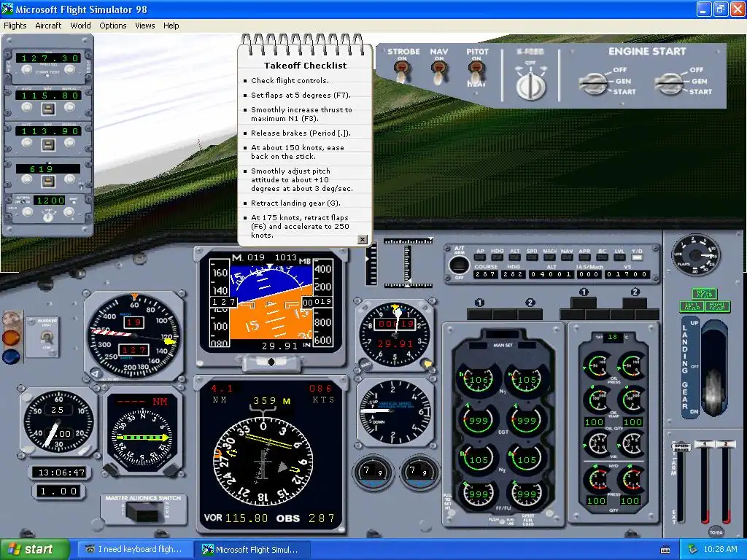Toggle the autopilot LVL wing leveler button
The image size is (747, 560).
[619, 257]
